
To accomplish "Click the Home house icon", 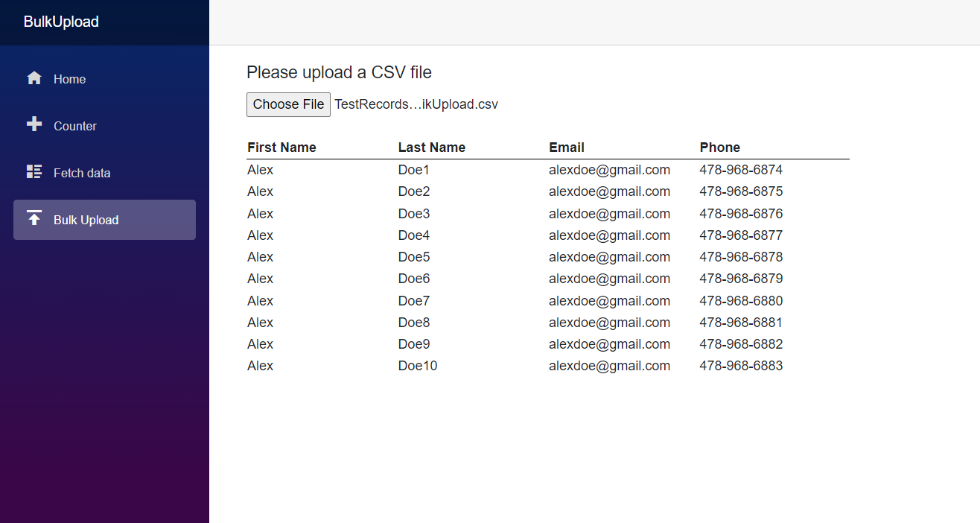I will tap(34, 78).
